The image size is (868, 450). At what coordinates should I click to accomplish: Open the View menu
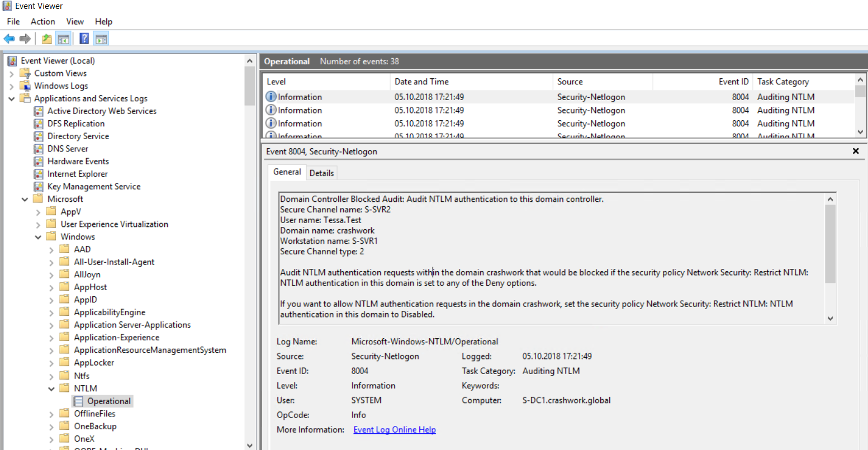coord(75,21)
